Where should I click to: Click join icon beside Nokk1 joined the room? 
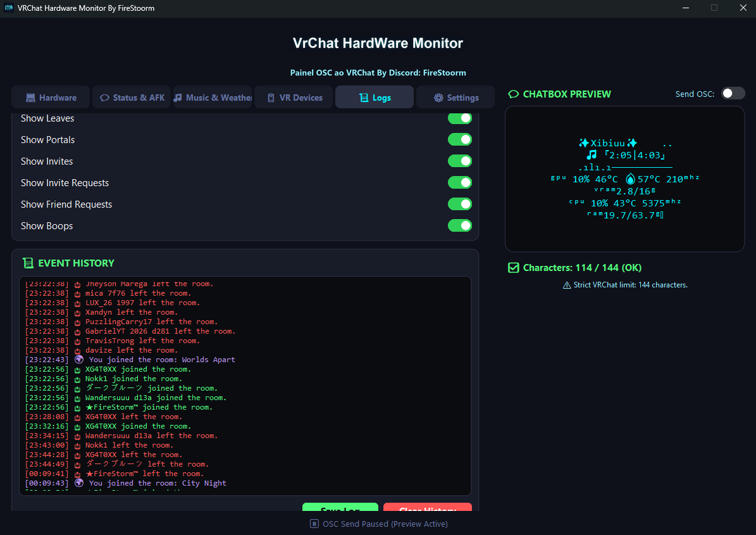[77, 379]
